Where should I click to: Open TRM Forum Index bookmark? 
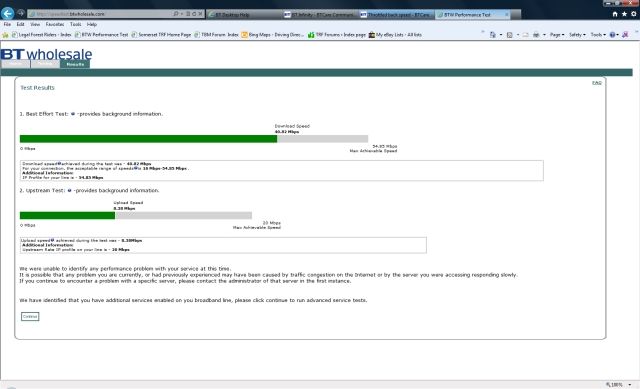coord(216,35)
